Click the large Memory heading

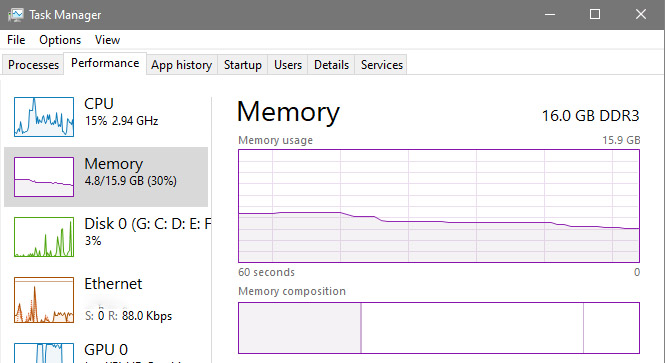coord(288,112)
